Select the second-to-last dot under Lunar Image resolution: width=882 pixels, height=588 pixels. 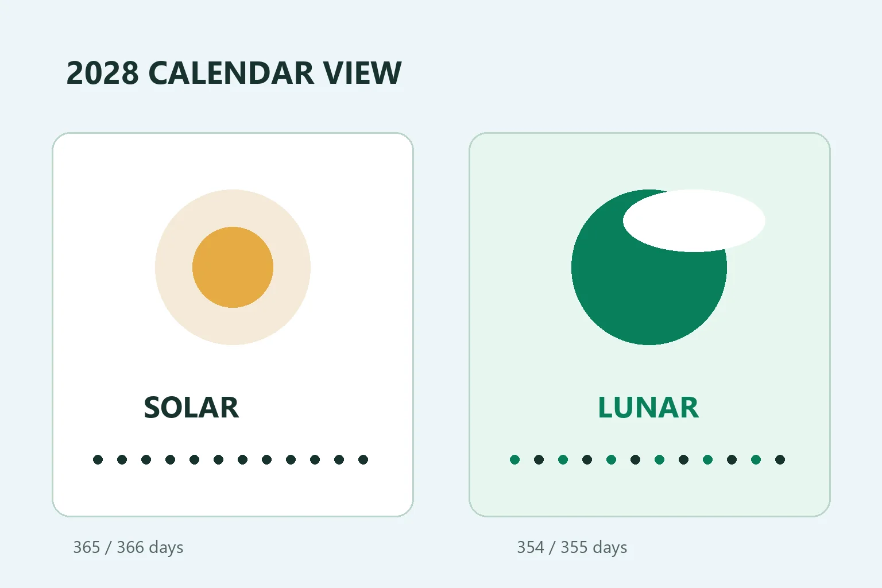pos(756,459)
